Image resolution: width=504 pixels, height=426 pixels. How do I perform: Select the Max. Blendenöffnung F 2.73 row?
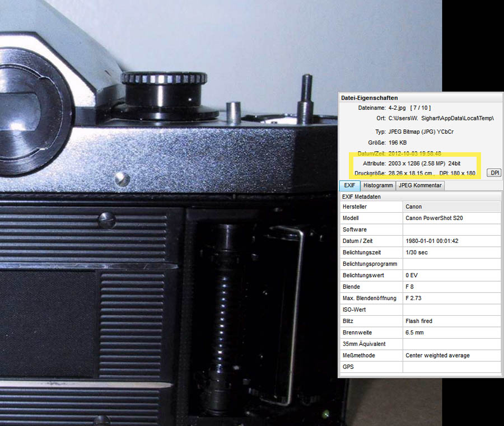tap(420, 298)
